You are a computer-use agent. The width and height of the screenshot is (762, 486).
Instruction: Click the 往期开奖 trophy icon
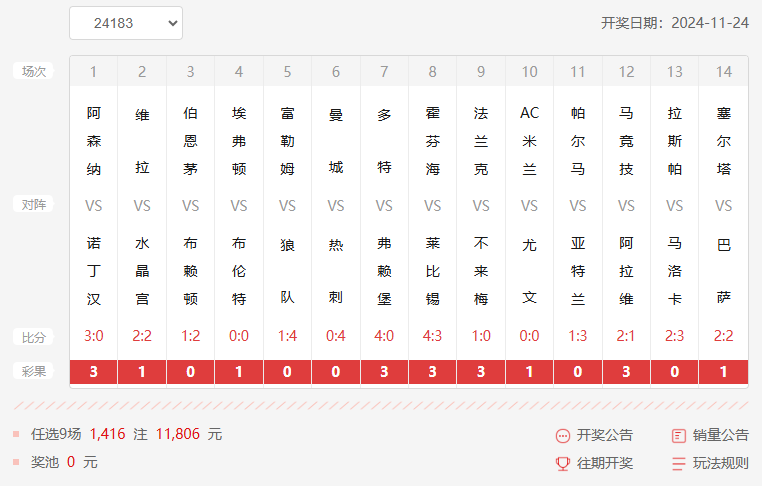[x=562, y=464]
